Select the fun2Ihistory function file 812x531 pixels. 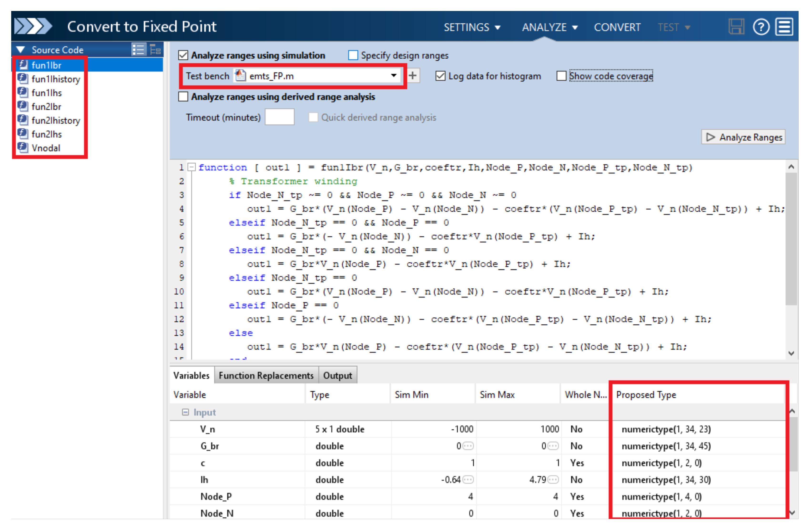[x=56, y=121]
